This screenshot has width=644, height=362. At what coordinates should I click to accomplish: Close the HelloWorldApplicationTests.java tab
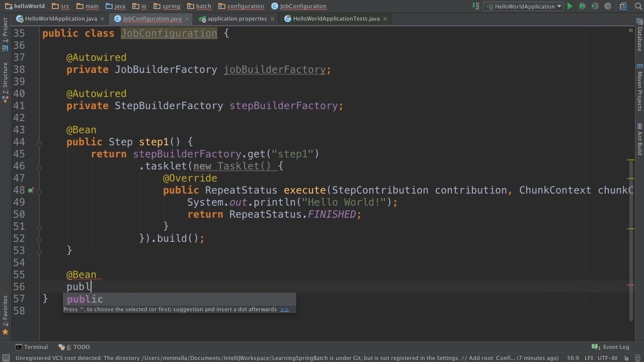click(x=385, y=19)
